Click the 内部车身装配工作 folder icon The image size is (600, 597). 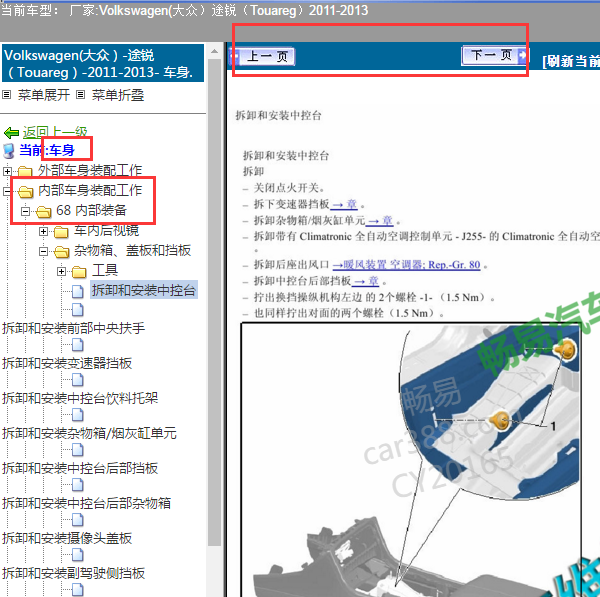(x=26, y=191)
